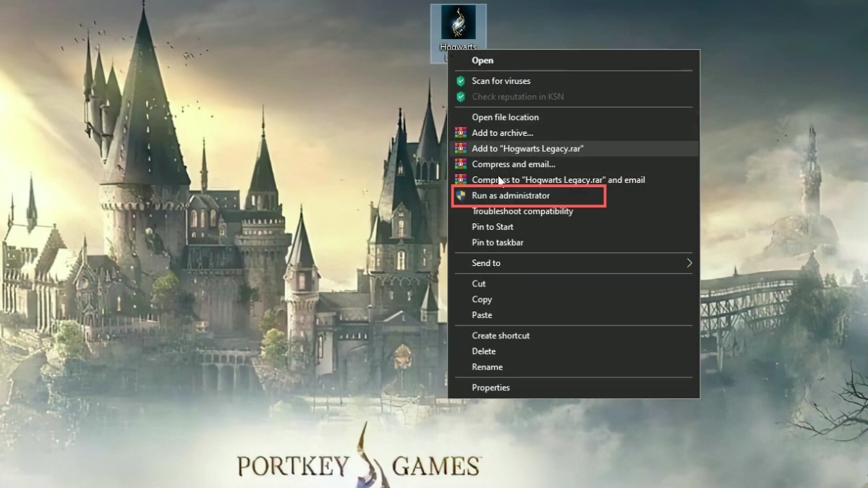The image size is (868, 488).
Task: Click the WinRAR icon beside Compress and email
Action: 461,164
